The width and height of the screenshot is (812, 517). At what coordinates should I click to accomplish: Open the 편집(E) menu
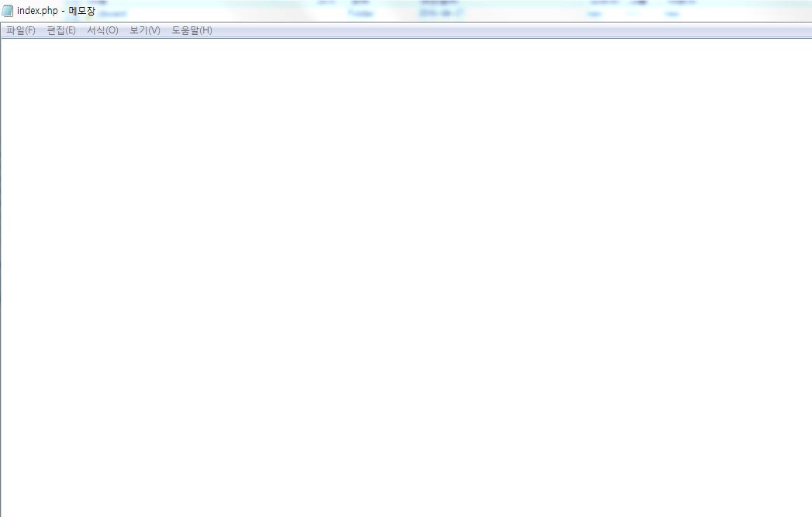pyautogui.click(x=61, y=30)
